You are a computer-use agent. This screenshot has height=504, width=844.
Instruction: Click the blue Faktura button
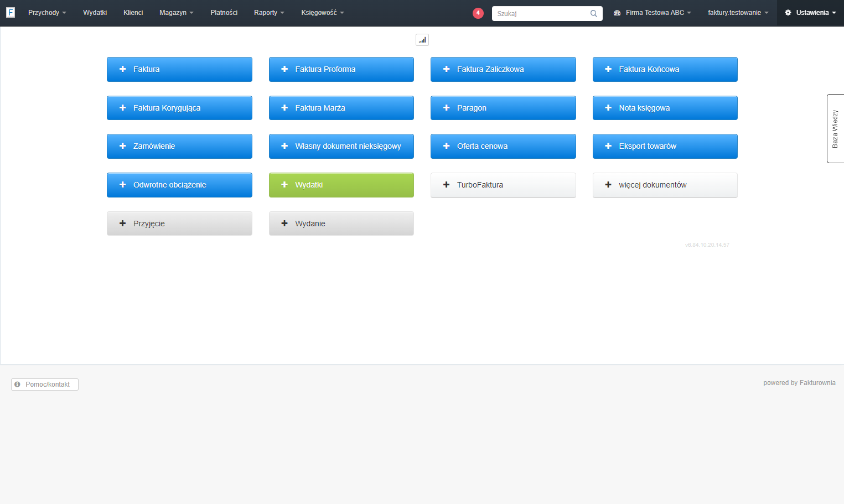tap(179, 69)
